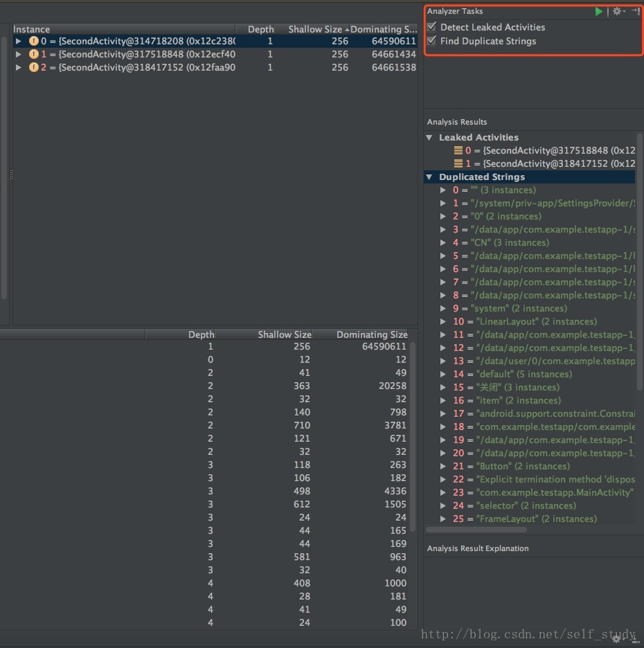The width and height of the screenshot is (644, 648).
Task: Expand duplicated string 10 "LinearLayout"
Action: [x=442, y=321]
